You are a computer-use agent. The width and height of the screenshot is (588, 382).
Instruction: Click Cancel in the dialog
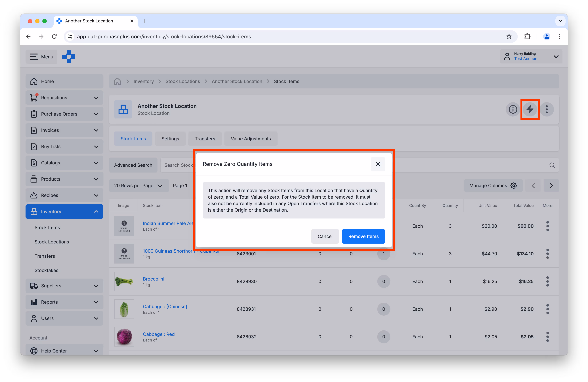(325, 236)
